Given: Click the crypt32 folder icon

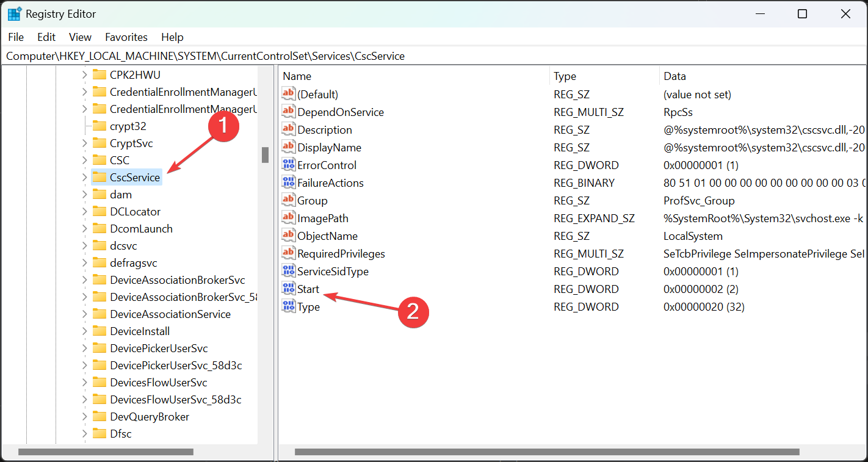Looking at the screenshot, I should coord(99,126).
